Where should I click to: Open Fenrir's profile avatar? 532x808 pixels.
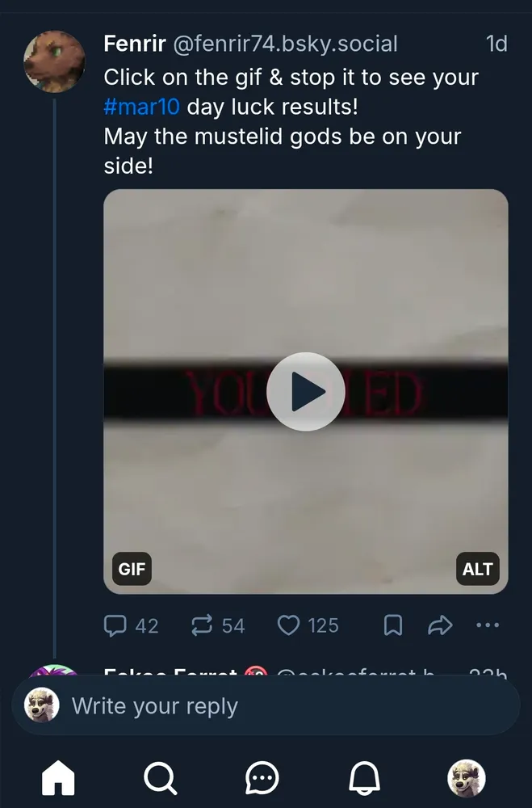point(54,62)
